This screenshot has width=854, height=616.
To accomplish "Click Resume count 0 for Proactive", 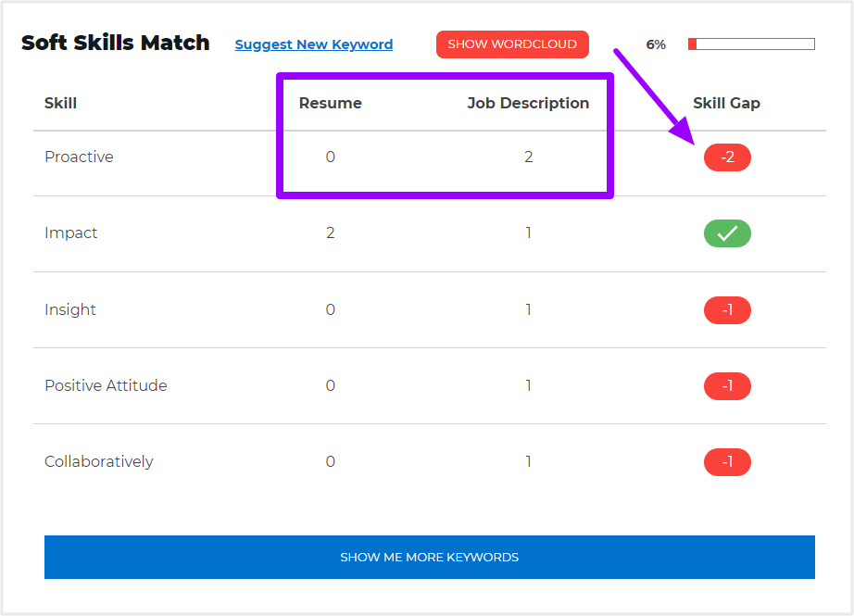I will point(330,157).
